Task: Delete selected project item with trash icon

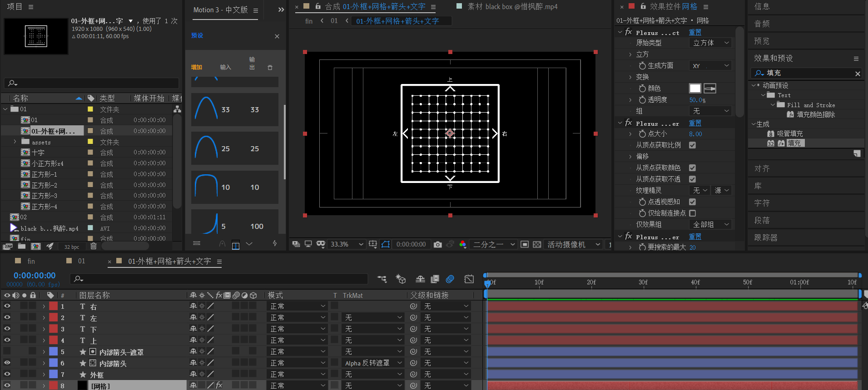Action: point(94,246)
